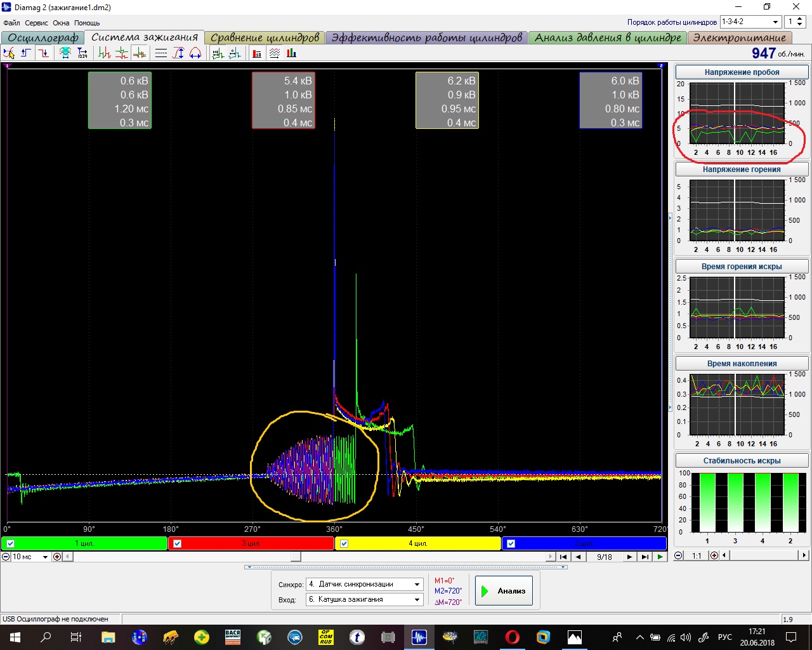Open the 10 мс time scale dropdown
The width and height of the screenshot is (812, 650).
click(45, 557)
